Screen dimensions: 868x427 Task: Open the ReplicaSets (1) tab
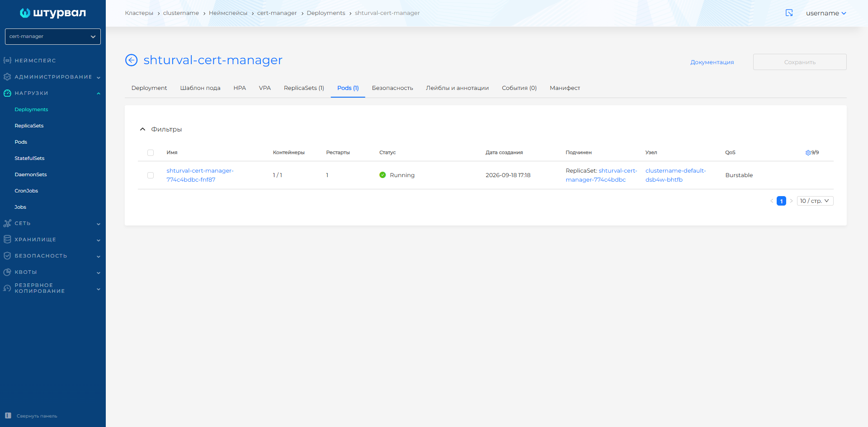click(304, 88)
